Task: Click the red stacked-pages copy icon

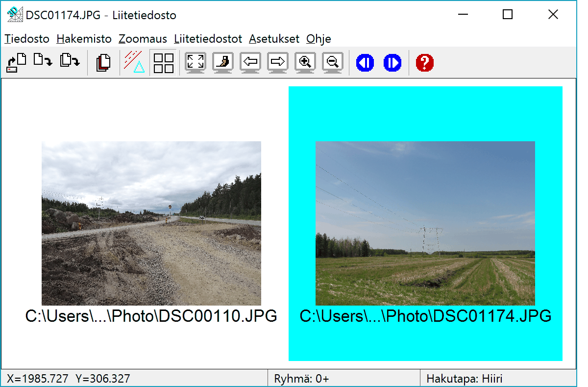Action: (x=103, y=63)
